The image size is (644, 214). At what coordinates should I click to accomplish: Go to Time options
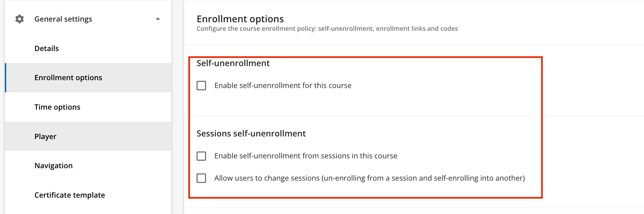click(x=57, y=107)
